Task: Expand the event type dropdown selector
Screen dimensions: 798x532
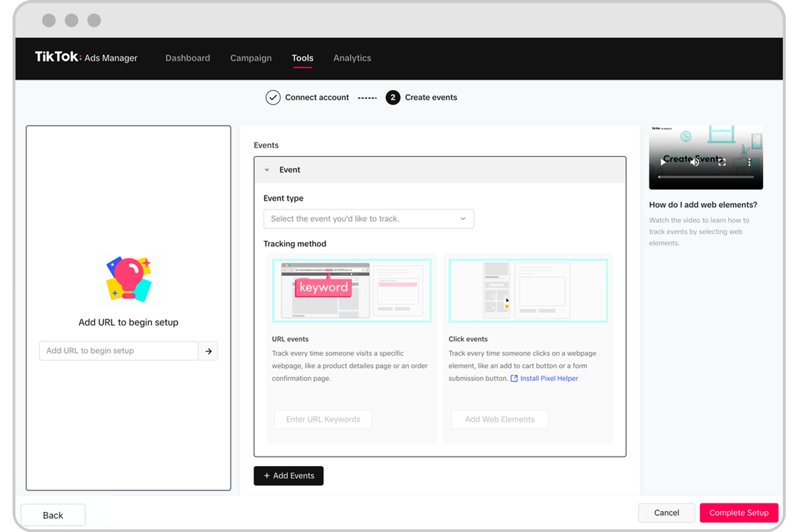Action: click(368, 218)
